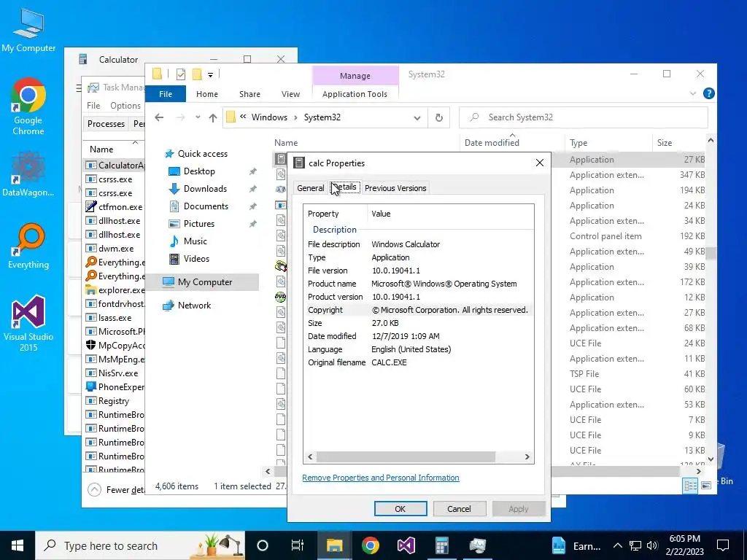Click Explorer Back navigation arrow
This screenshot has height=560, width=747.
[159, 117]
